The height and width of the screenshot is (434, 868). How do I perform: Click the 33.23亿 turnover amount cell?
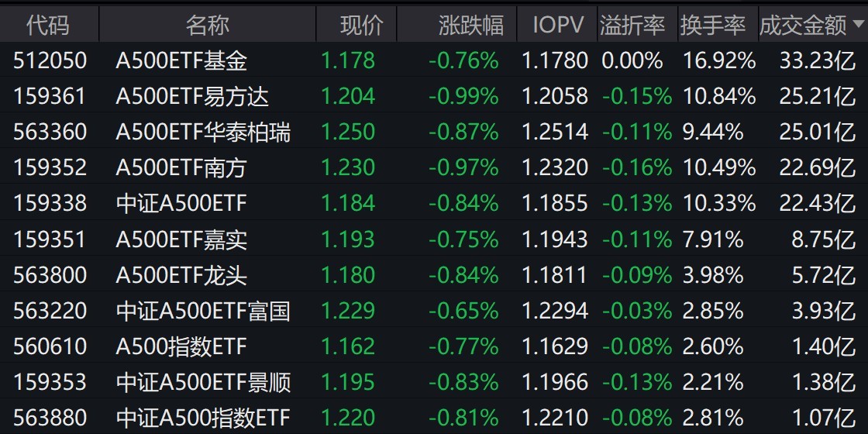coord(818,60)
